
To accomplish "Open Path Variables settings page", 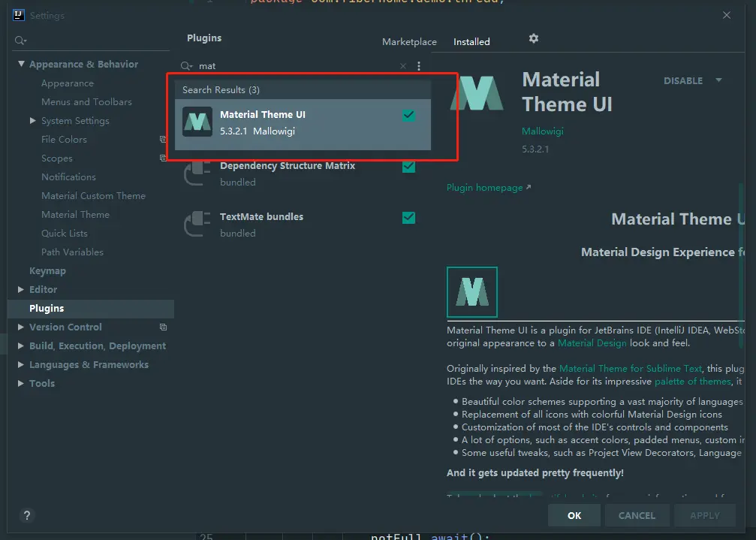I will [72, 252].
